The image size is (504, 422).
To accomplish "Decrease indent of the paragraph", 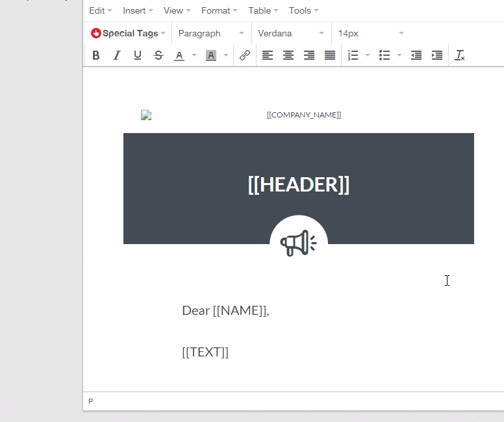I will click(x=416, y=55).
